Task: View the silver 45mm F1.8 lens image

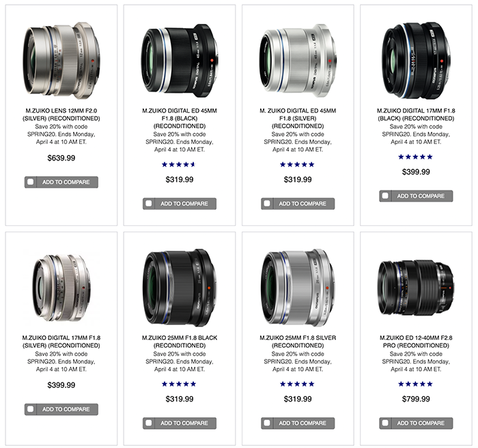Action: 298,60
